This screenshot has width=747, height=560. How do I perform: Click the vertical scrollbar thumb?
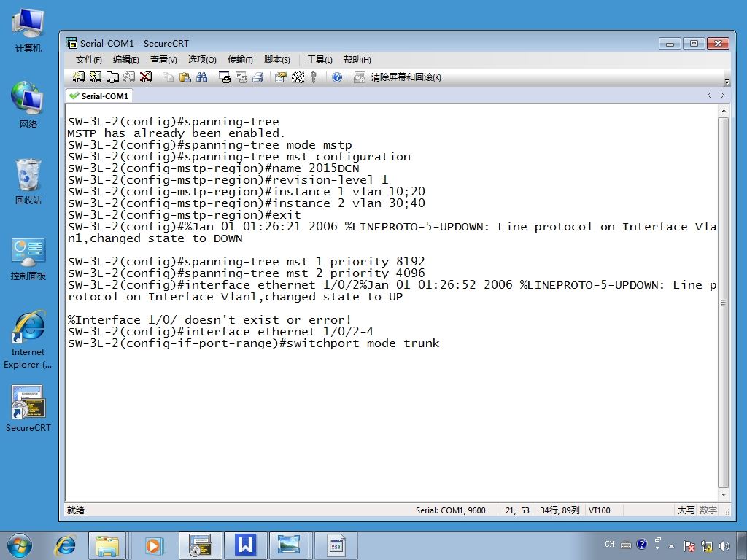point(723,303)
